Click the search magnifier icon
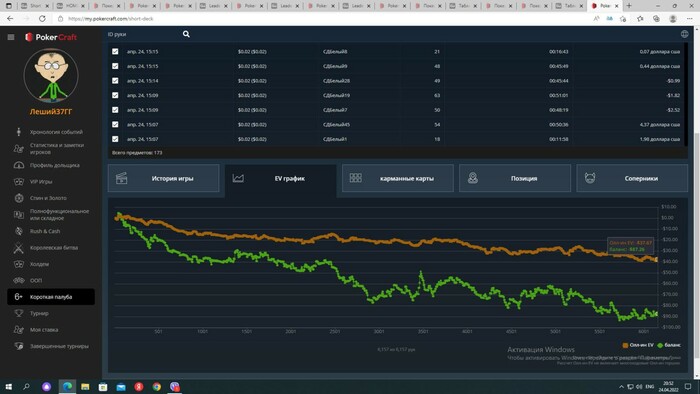Screen dimensions: 700x394 (186, 34)
